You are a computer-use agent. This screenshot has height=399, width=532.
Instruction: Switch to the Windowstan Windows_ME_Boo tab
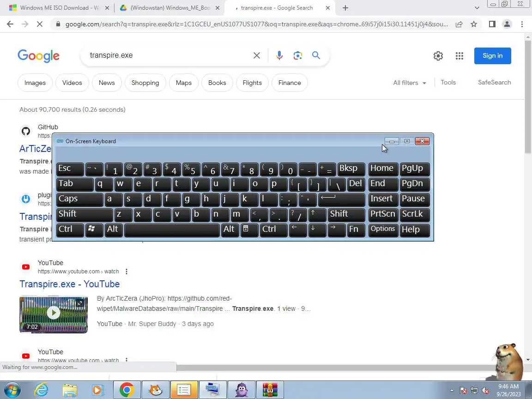point(169,8)
